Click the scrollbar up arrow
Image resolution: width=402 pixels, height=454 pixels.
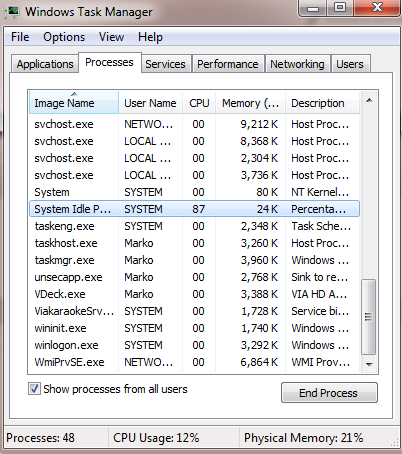coord(369,100)
